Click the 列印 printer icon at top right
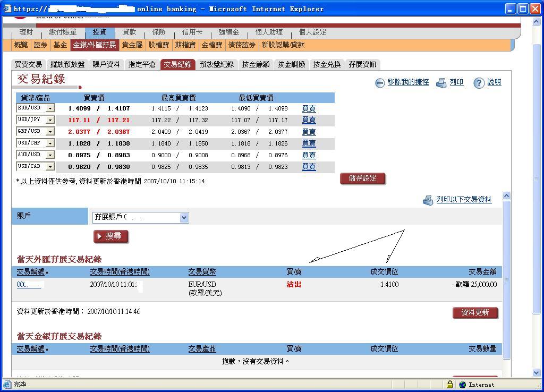Viewport: 544px width, 392px height. tap(442, 82)
